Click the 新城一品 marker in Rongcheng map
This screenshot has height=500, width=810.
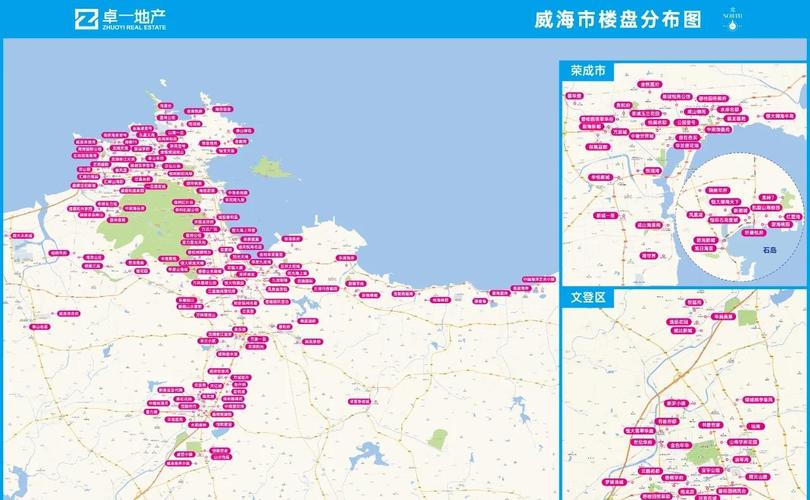(606, 215)
